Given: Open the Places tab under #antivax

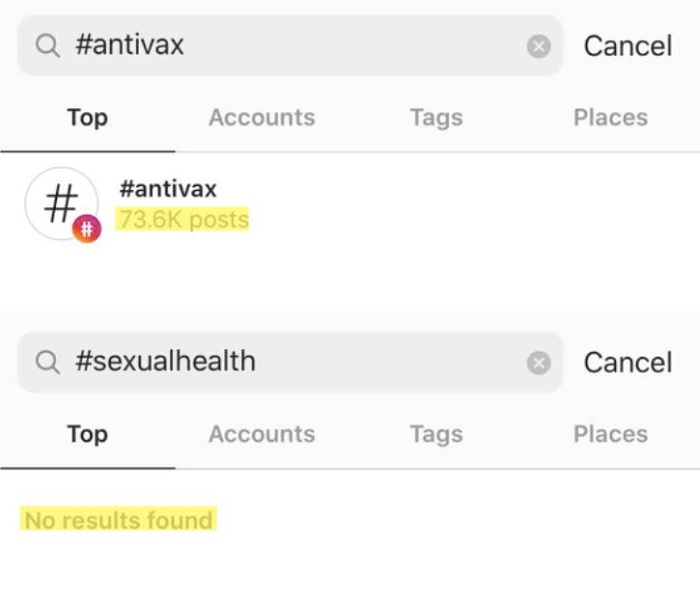Looking at the screenshot, I should click(610, 118).
